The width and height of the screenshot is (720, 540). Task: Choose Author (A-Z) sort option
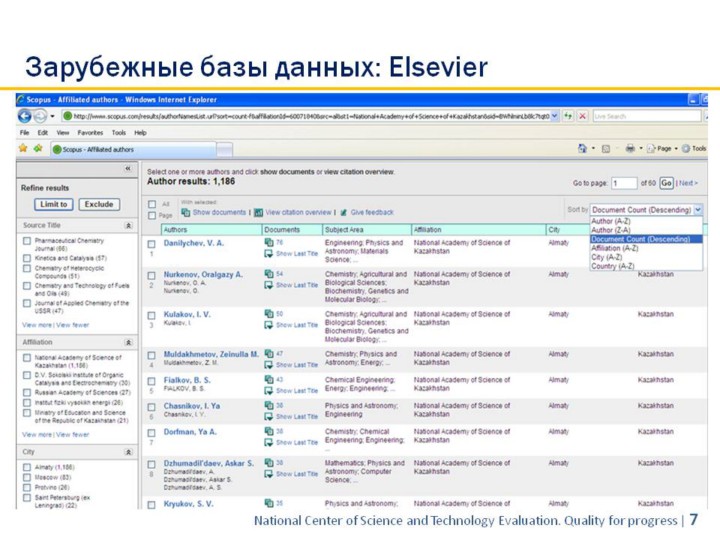coord(610,222)
